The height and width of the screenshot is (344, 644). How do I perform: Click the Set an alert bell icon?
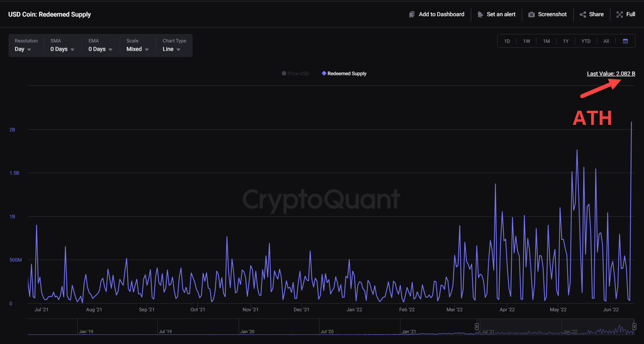click(480, 14)
